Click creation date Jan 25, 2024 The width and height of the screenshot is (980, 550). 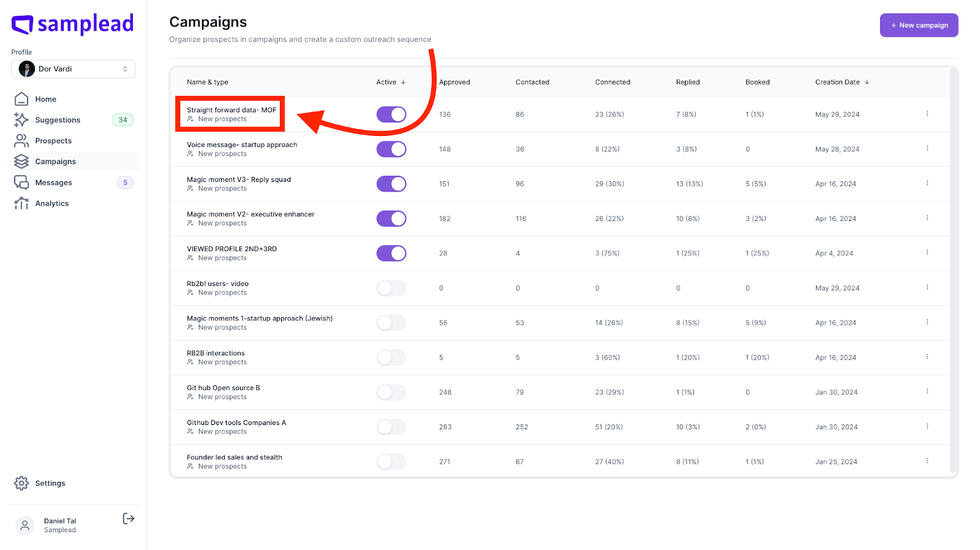tap(836, 462)
